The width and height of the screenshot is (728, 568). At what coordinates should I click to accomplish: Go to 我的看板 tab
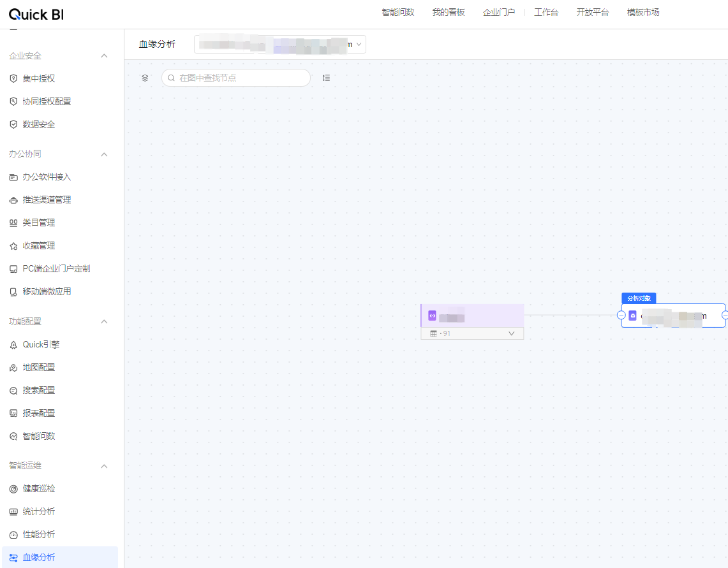[448, 12]
